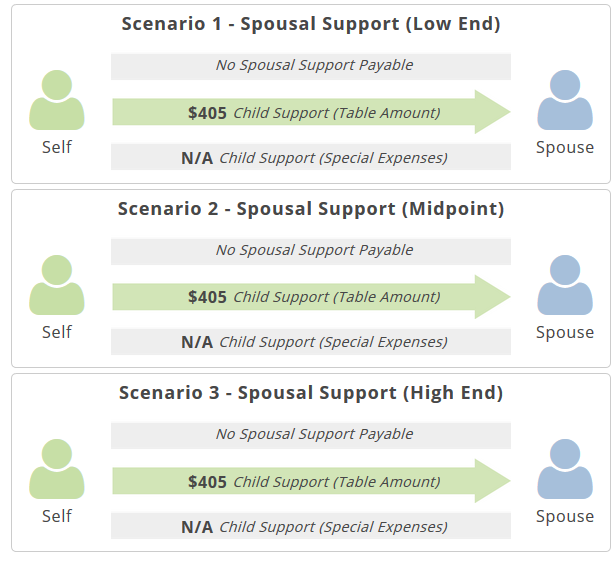Click the $405 child support arrow in Scenario 1
611x562 pixels.
pyautogui.click(x=311, y=112)
